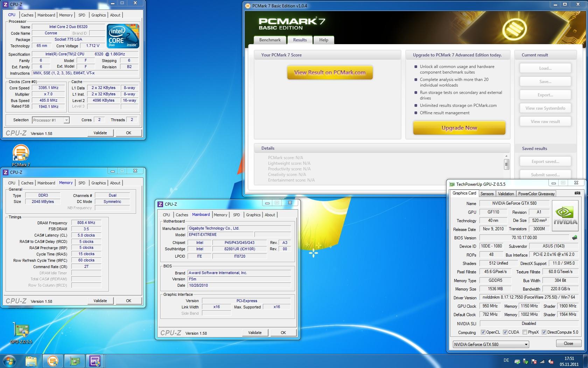Click the View raw SystemInfo button
588x368 pixels.
[545, 108]
